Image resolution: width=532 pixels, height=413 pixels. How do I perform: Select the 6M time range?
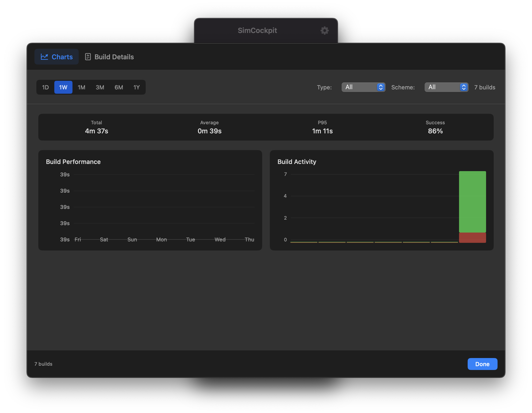[119, 87]
